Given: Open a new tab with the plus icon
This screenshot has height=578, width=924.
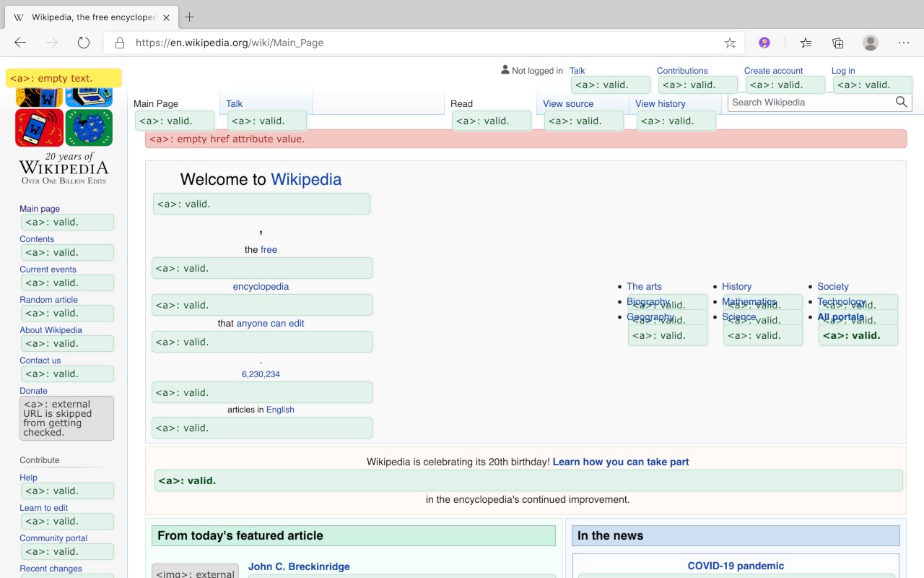Looking at the screenshot, I should pos(190,17).
